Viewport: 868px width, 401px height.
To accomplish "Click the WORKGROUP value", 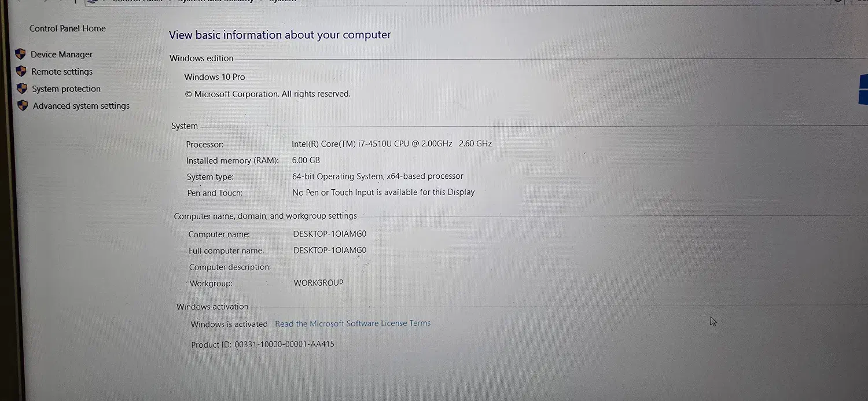I will coord(318,283).
